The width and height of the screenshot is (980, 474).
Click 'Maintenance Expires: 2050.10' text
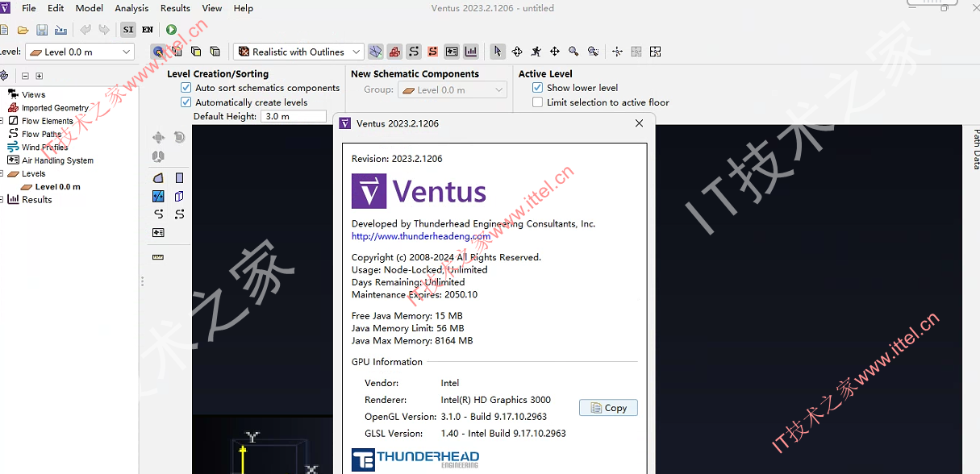point(415,294)
